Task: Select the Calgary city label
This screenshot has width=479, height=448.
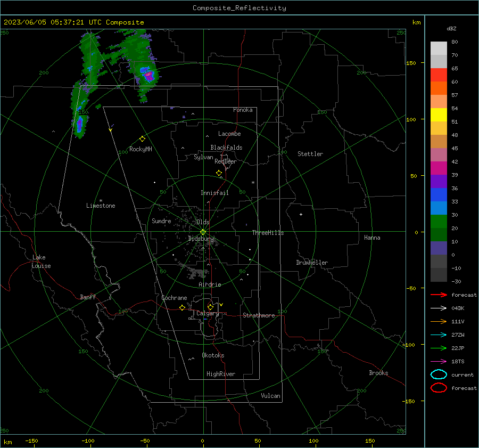Action: [208, 313]
